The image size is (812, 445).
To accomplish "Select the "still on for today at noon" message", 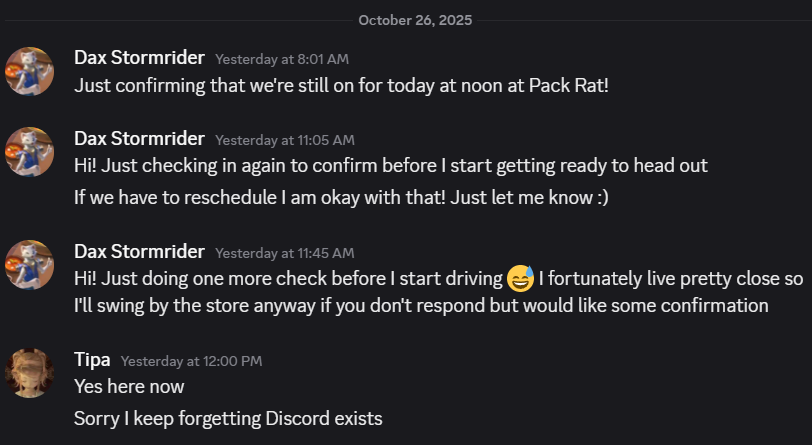I will click(x=341, y=84).
